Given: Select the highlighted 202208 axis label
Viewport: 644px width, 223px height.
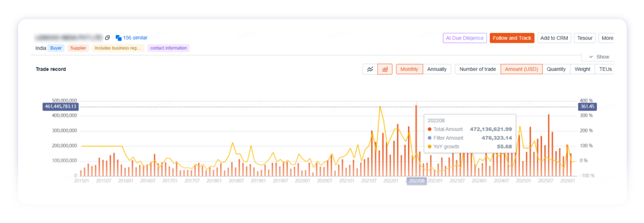Looking at the screenshot, I should coord(417,181).
